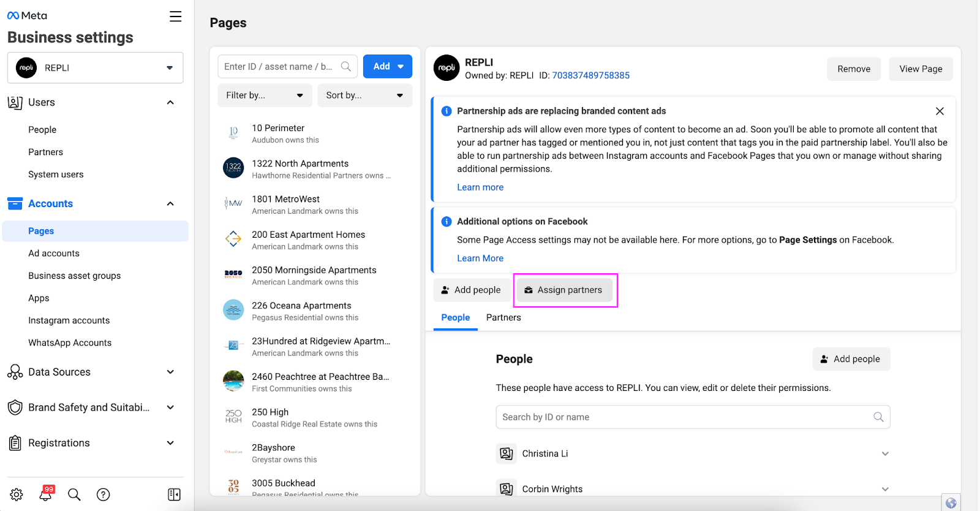Expand the Data Sources section

170,372
